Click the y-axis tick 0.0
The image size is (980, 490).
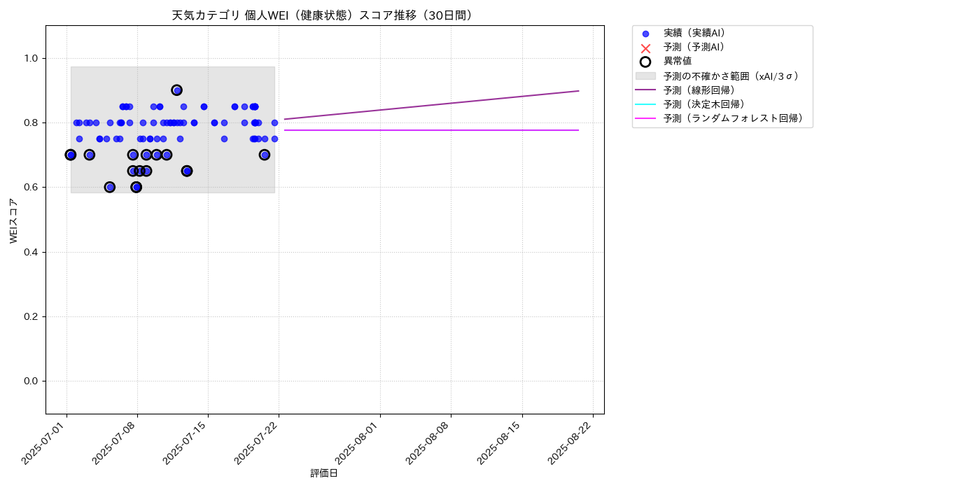pyautogui.click(x=31, y=381)
